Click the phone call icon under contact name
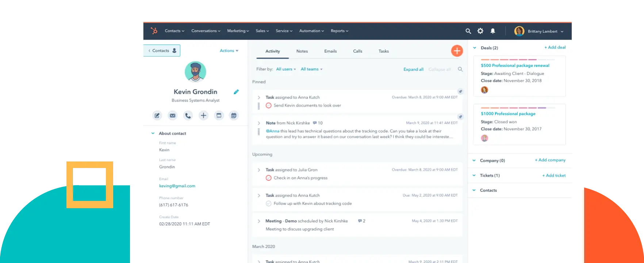The height and width of the screenshot is (263, 644). coord(188,116)
